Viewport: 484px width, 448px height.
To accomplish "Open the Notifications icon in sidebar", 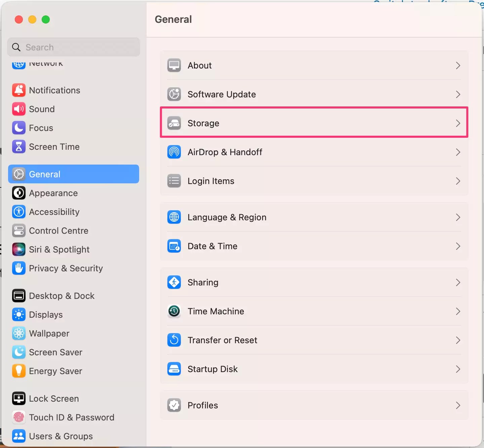I will point(19,90).
